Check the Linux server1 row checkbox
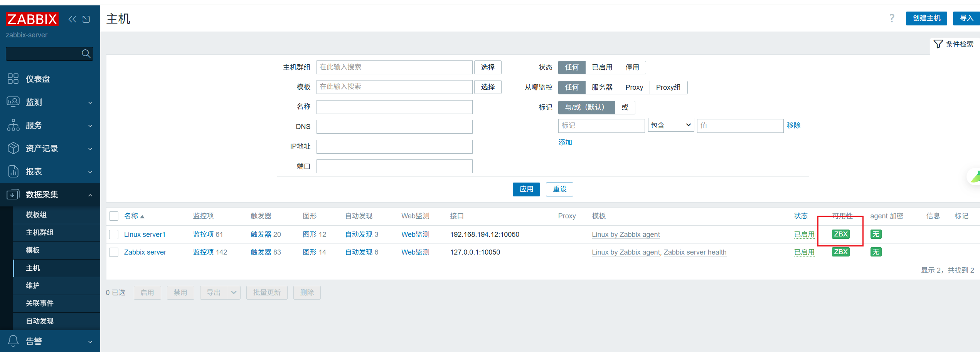The width and height of the screenshot is (980, 352). (114, 235)
